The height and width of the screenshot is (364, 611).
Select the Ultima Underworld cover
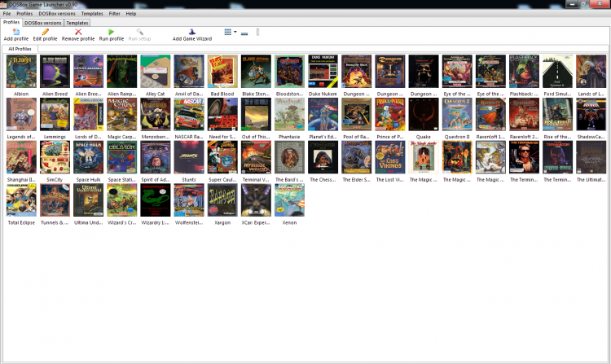[x=89, y=200]
